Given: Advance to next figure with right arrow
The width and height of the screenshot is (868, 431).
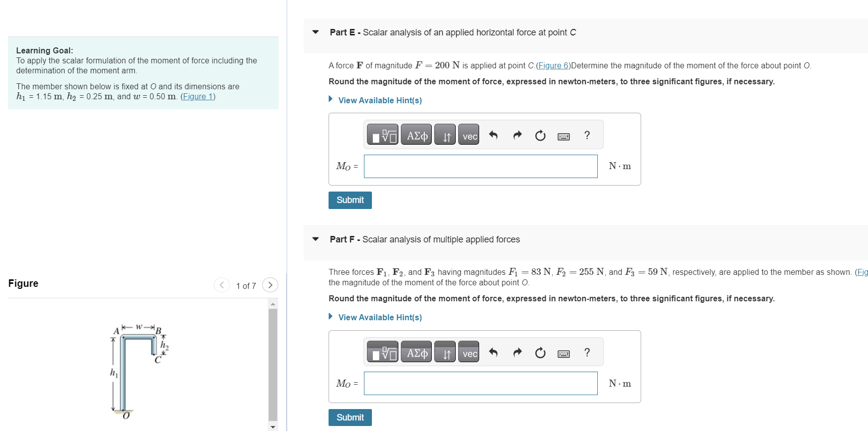Looking at the screenshot, I should click(x=270, y=285).
